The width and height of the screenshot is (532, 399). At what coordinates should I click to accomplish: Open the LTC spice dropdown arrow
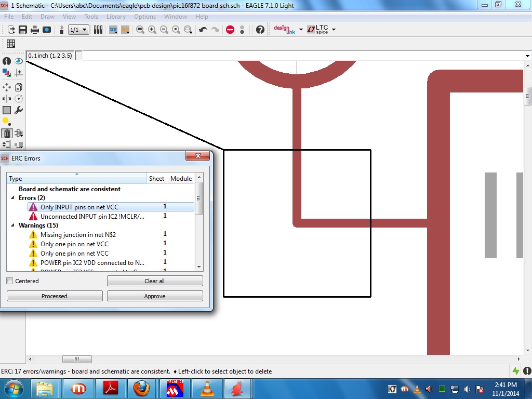[x=334, y=30]
